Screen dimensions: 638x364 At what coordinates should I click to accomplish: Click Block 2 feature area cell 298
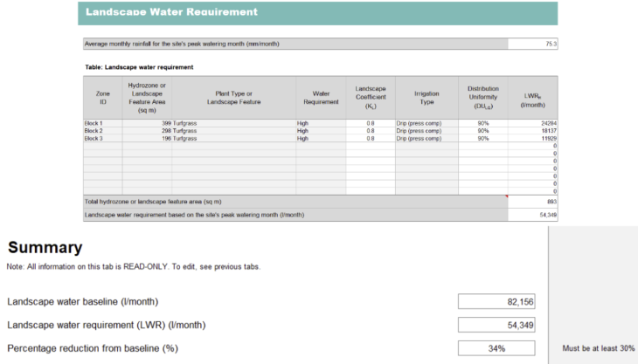(147, 131)
